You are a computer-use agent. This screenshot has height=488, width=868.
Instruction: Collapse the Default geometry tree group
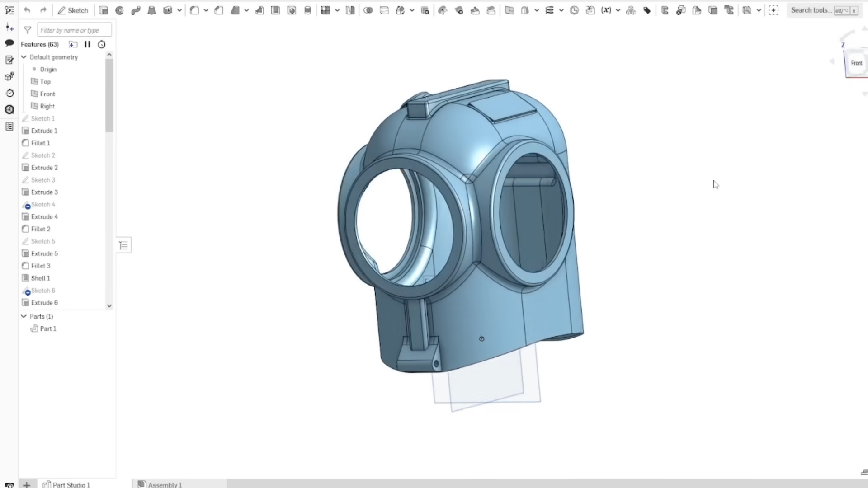[24, 57]
